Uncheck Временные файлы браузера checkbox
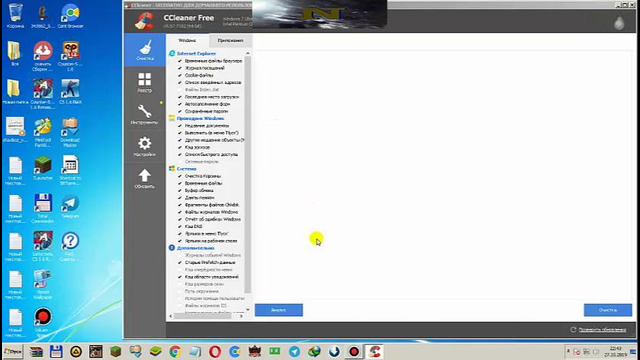 [180, 61]
